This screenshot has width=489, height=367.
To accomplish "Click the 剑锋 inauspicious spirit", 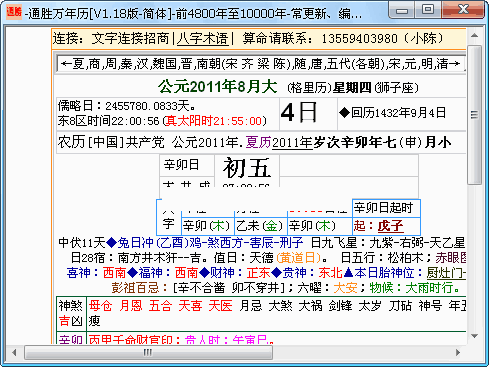I will [x=340, y=305].
